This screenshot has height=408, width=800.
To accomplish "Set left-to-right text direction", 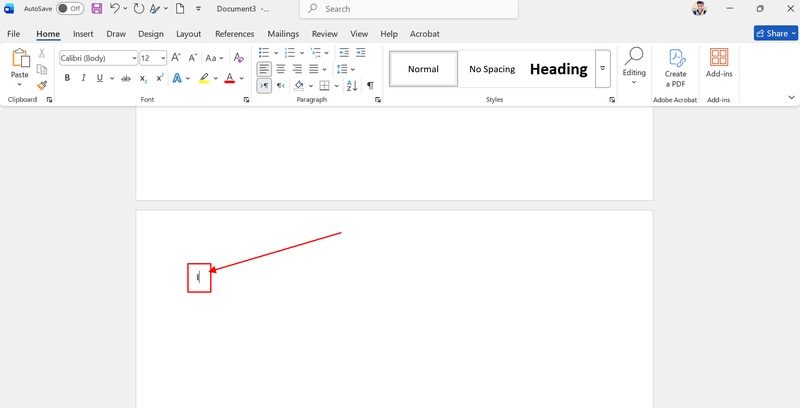I will point(264,86).
